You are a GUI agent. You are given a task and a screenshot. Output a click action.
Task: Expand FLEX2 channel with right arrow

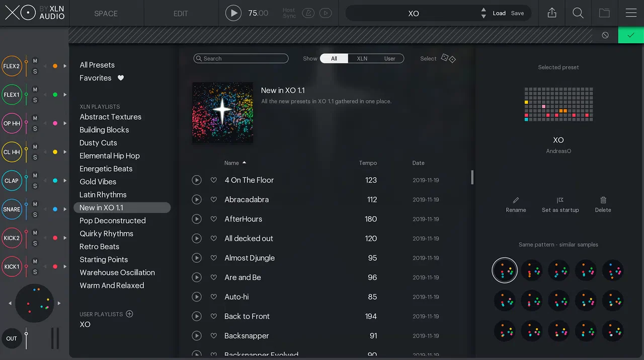coord(65,66)
